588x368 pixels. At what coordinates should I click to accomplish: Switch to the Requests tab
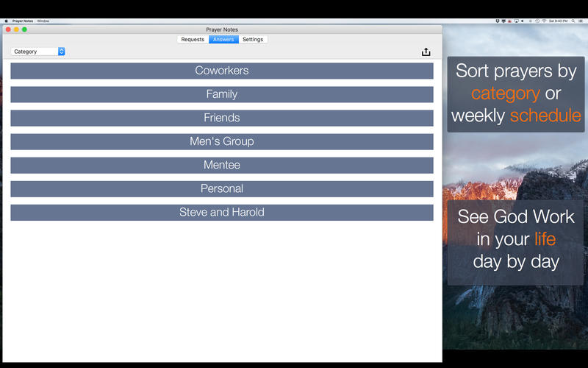point(193,39)
